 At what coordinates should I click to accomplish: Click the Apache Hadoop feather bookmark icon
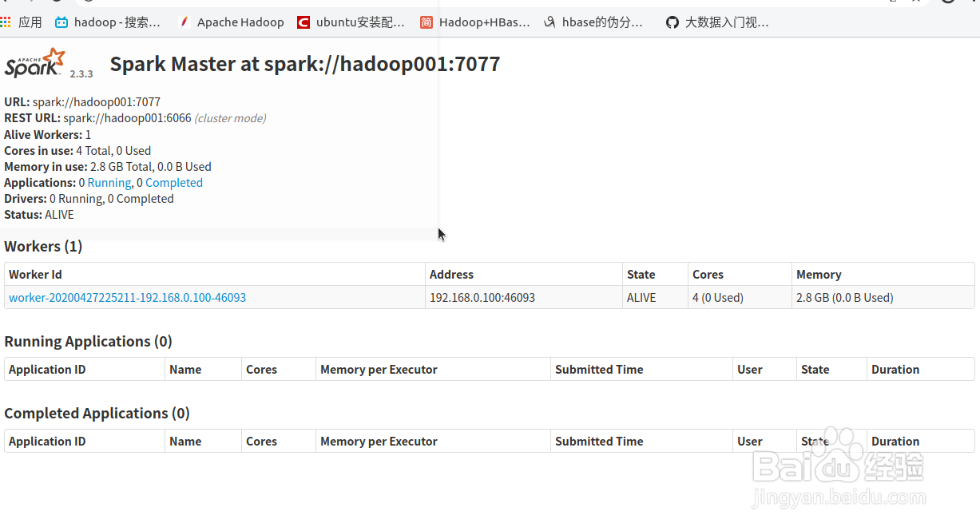click(x=184, y=22)
